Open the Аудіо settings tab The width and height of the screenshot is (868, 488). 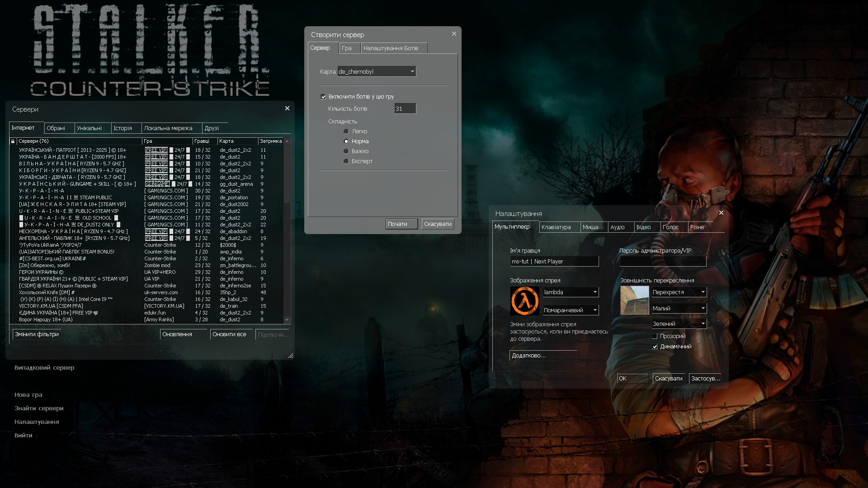621,227
